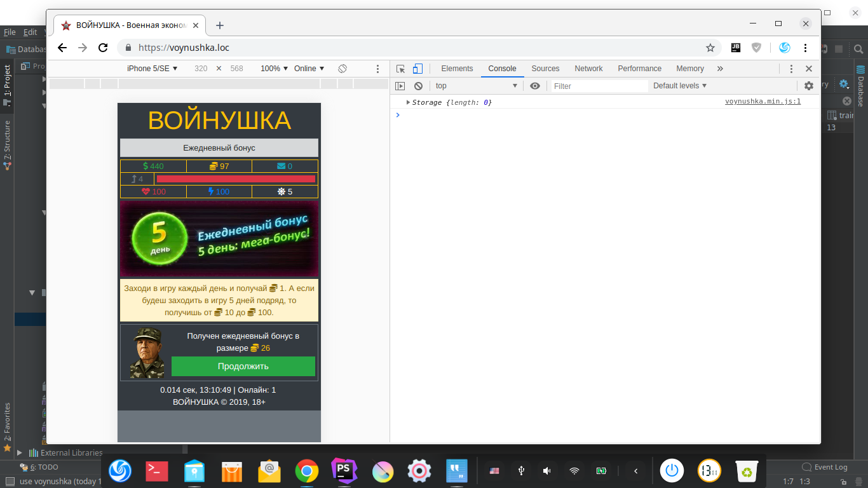Image resolution: width=868 pixels, height=488 pixels.
Task: Bookmark this page with the star icon
Action: 710,48
